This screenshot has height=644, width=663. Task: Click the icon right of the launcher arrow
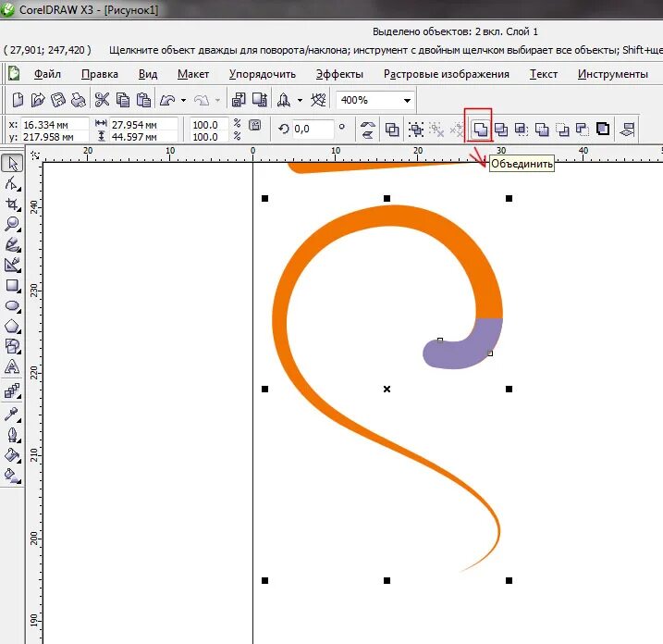pos(318,100)
